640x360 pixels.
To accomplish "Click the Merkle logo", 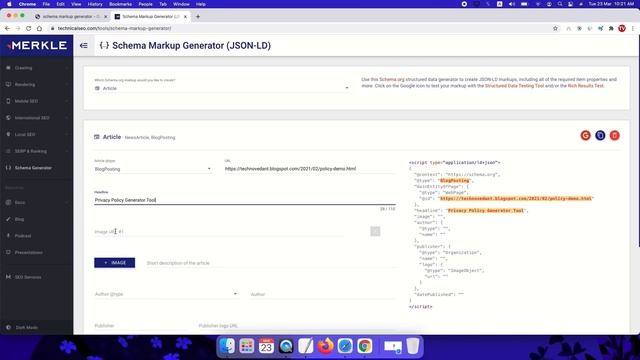I will [x=37, y=45].
